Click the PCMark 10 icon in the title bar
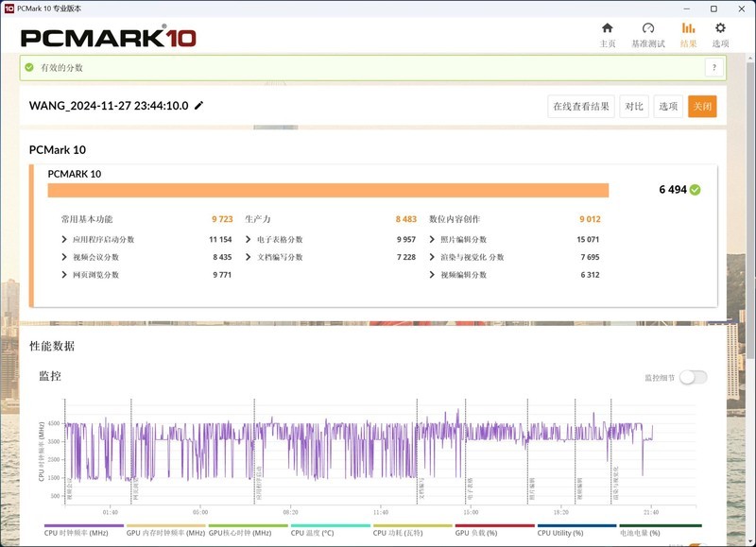 point(9,8)
